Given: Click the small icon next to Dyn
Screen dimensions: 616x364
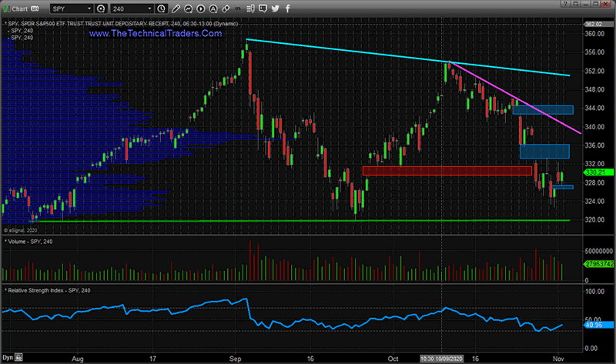Looking at the screenshot, I should pyautogui.click(x=18, y=357).
